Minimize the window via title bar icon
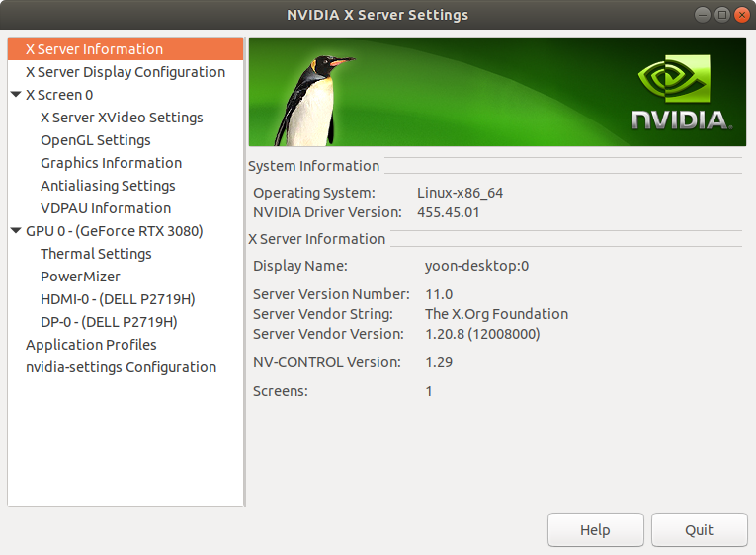The width and height of the screenshot is (756, 555). pos(703,15)
